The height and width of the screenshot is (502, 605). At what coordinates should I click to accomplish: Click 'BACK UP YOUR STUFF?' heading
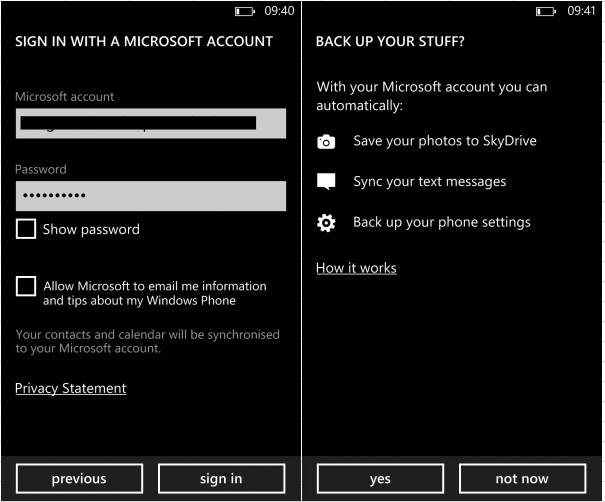pos(390,41)
